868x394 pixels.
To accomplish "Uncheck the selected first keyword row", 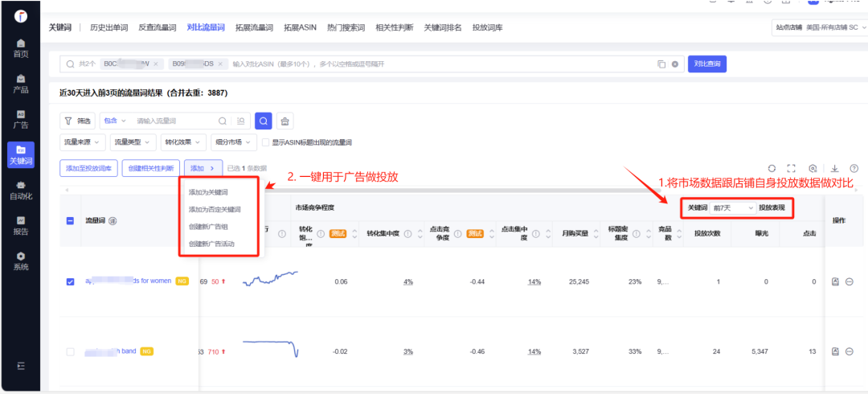I will click(x=70, y=281).
